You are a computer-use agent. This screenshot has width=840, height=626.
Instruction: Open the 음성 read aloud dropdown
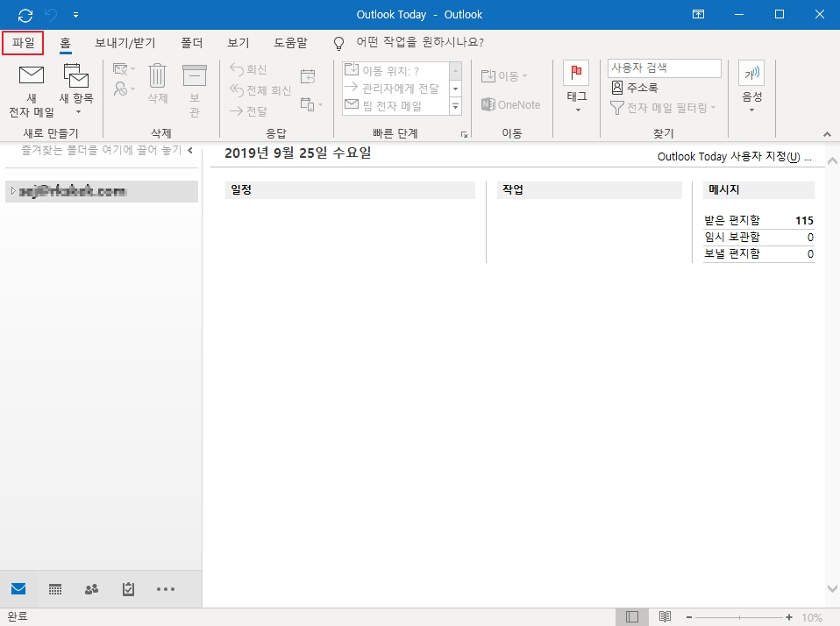[751, 87]
